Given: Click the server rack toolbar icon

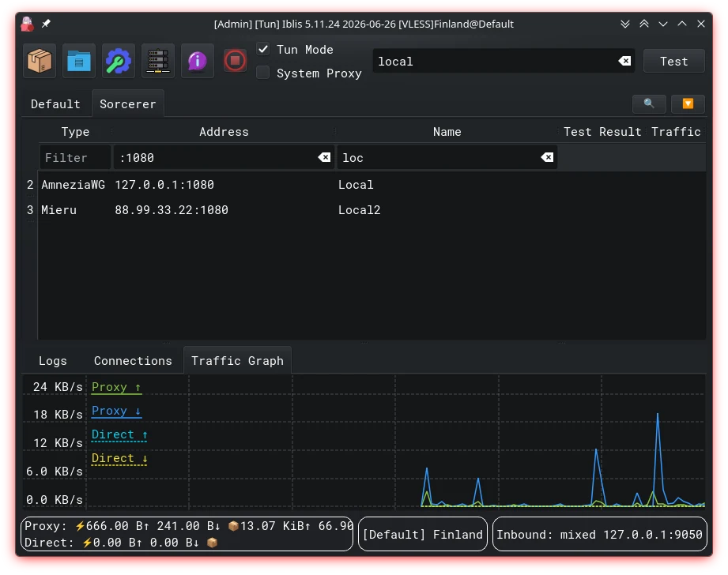Looking at the screenshot, I should tap(158, 61).
